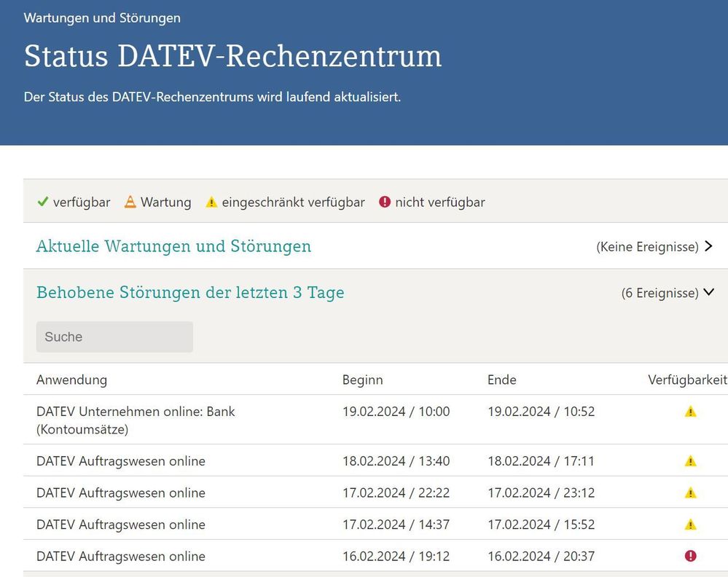
Task: Click red error icon for 16.02.2024 row
Action: [x=690, y=556]
